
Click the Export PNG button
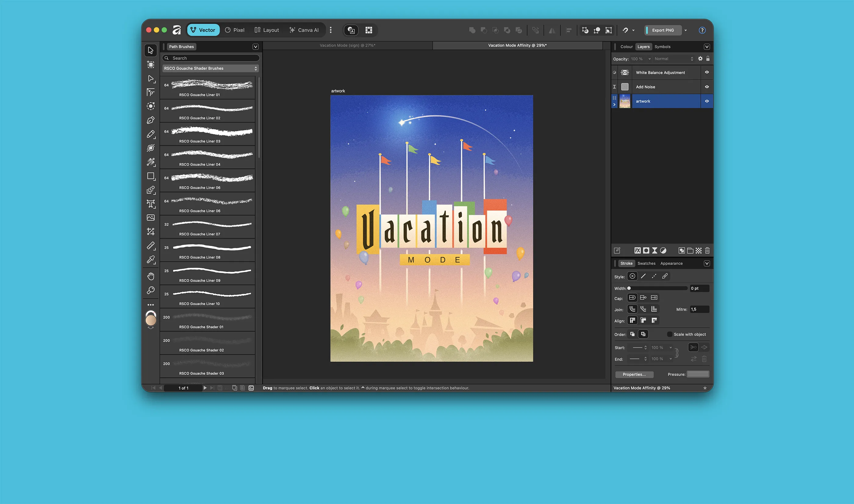click(663, 30)
